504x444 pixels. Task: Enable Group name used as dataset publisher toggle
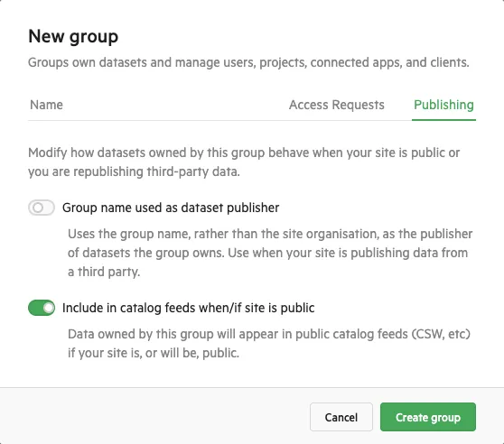click(x=42, y=208)
